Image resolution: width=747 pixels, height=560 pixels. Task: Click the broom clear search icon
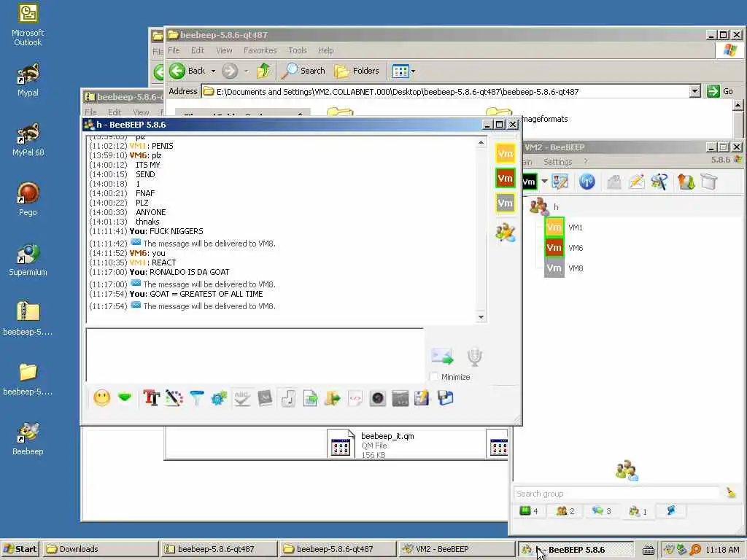(x=731, y=493)
